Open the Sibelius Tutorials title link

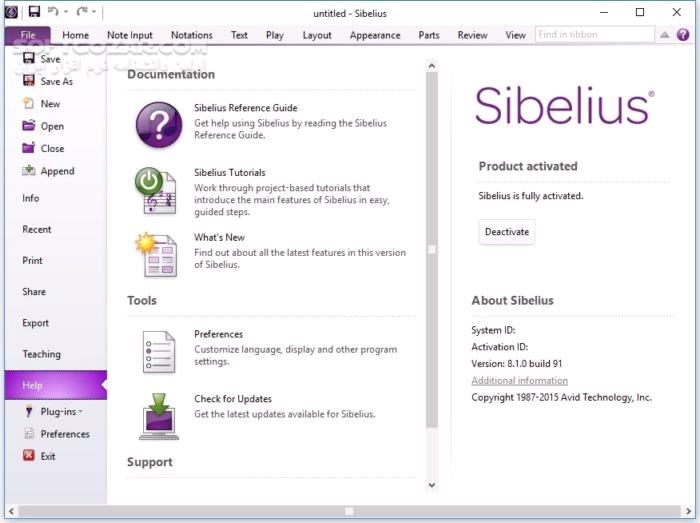[x=229, y=173]
